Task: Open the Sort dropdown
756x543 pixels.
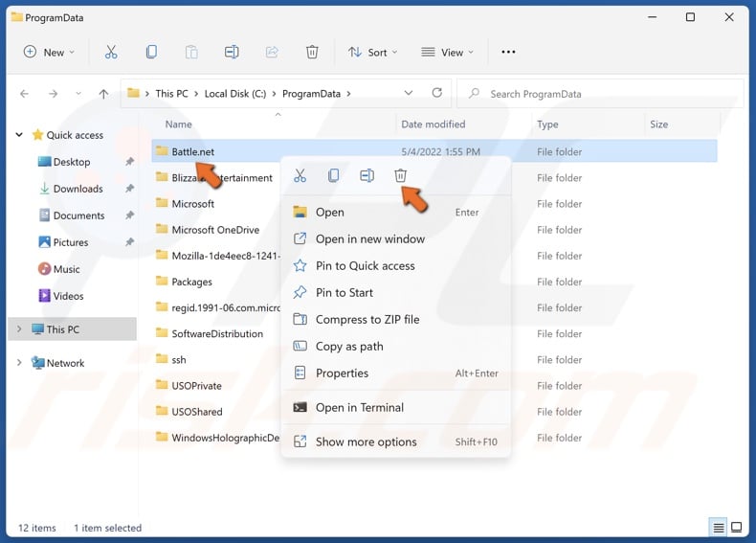Action: (372, 52)
